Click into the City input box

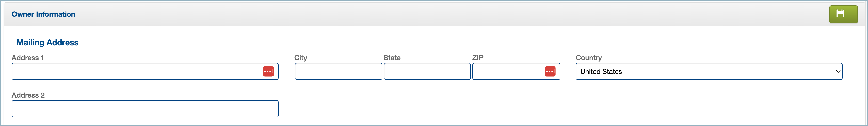pos(338,71)
